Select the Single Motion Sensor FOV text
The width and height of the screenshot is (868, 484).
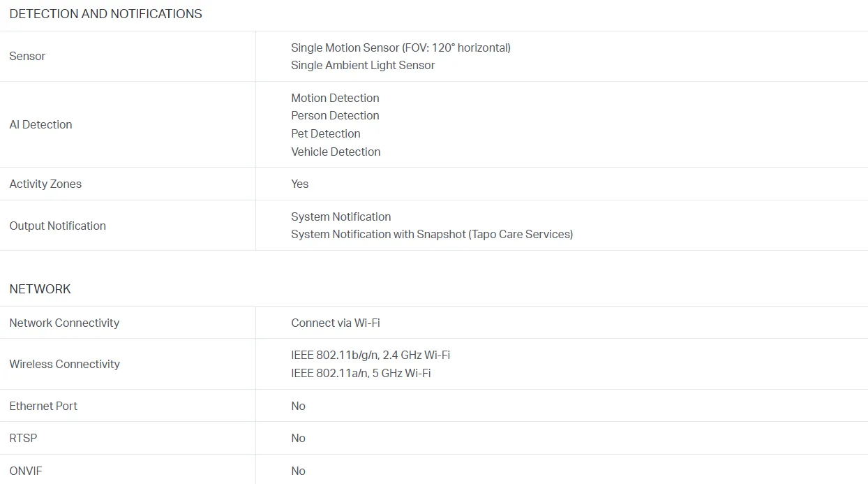coord(401,47)
